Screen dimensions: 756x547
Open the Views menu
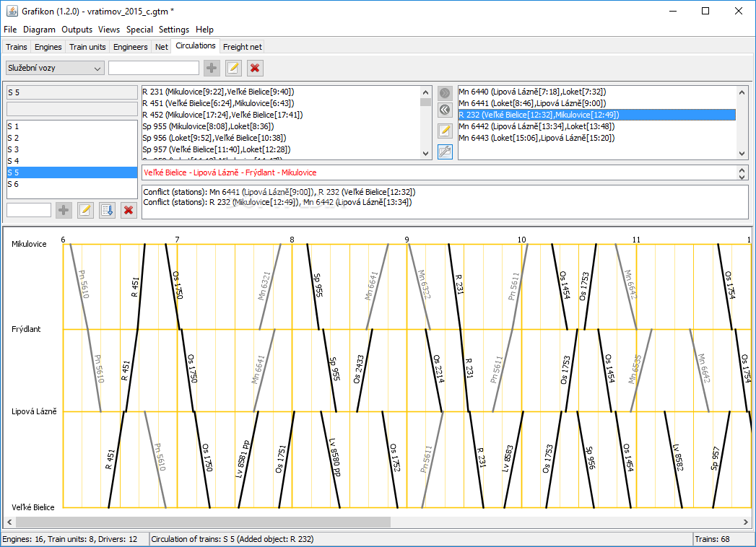pos(109,30)
